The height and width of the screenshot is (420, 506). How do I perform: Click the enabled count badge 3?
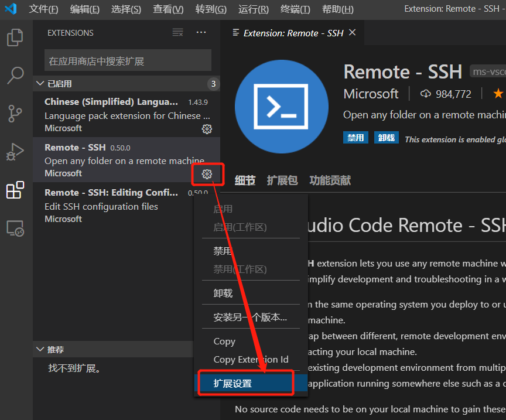point(213,84)
